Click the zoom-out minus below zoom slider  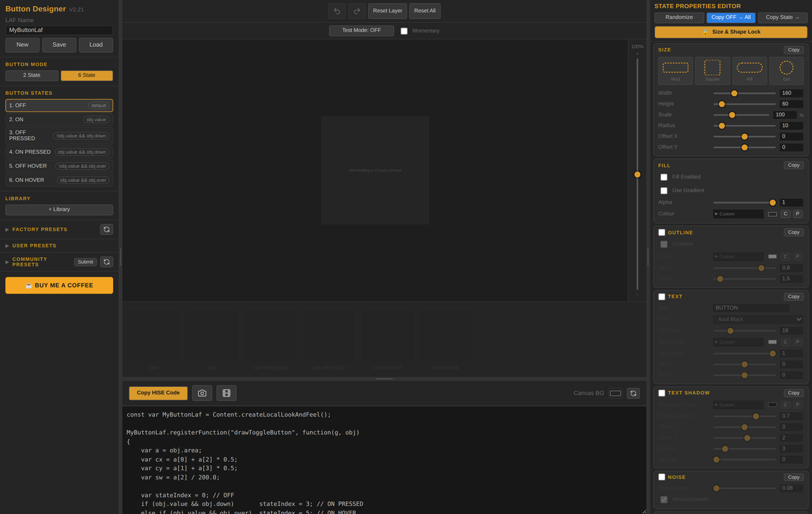click(x=637, y=294)
